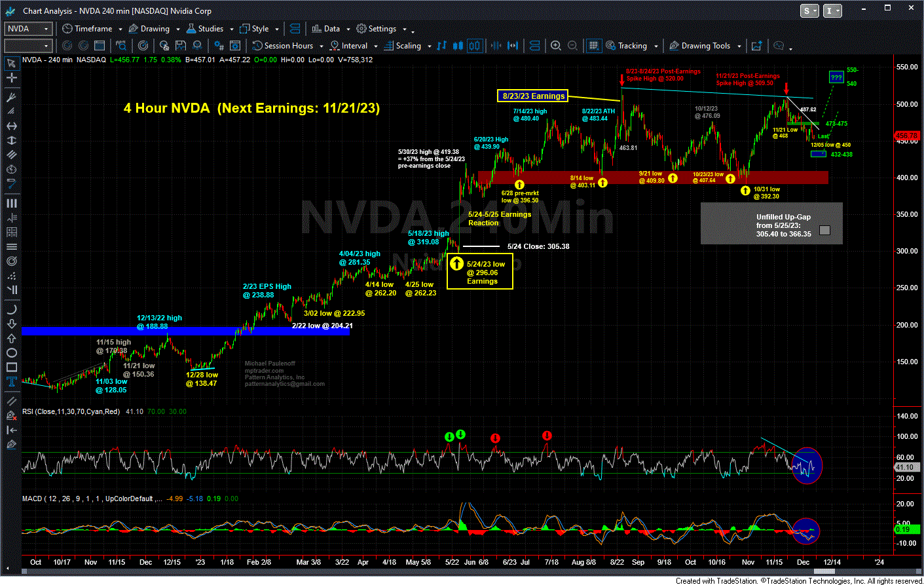Viewport: 924px width, 585px height.
Task: Click the 8/23/23 Earnings label box
Action: coord(533,96)
